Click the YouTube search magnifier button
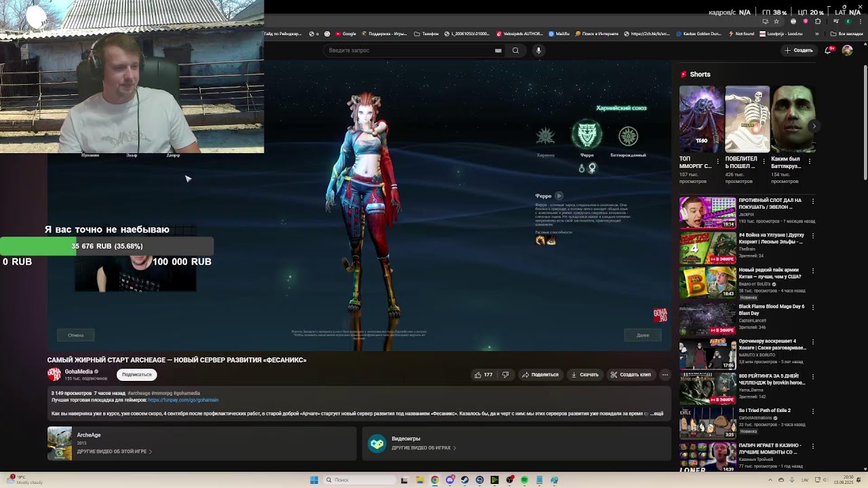Image resolution: width=868 pixels, height=488 pixels. click(515, 50)
